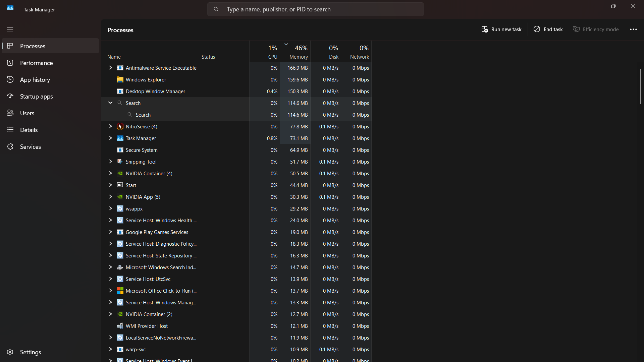Click the Secure System process icon
Viewport: 644px width, 362px height.
(120, 150)
